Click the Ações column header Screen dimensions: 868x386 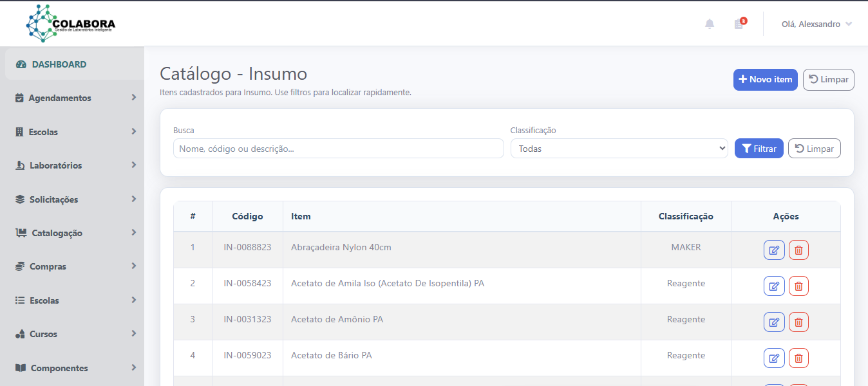786,216
